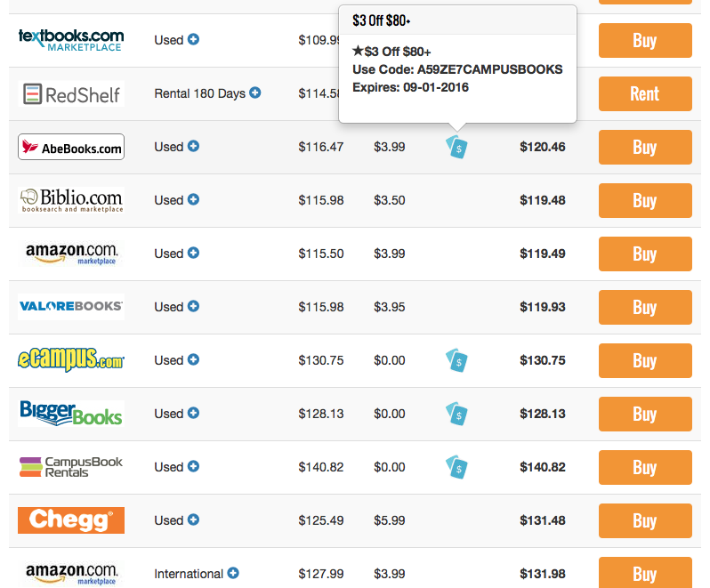This screenshot has width=710, height=588.
Task: Buy from ValoreBooks at $119.93
Action: [644, 307]
